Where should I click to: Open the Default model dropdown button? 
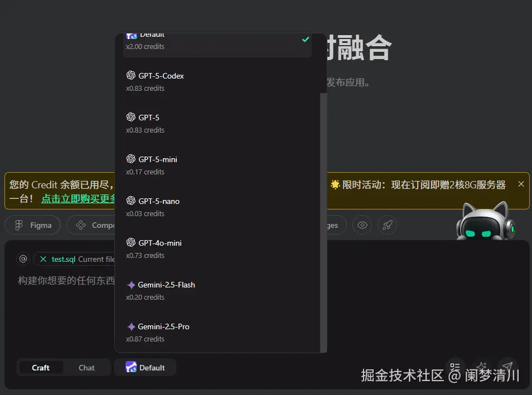coord(145,367)
